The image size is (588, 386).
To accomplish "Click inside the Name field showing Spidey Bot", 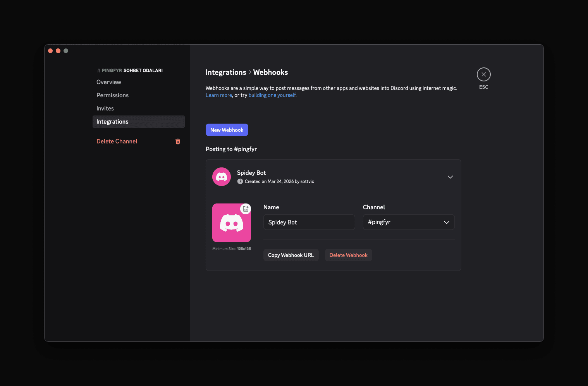I will point(309,222).
